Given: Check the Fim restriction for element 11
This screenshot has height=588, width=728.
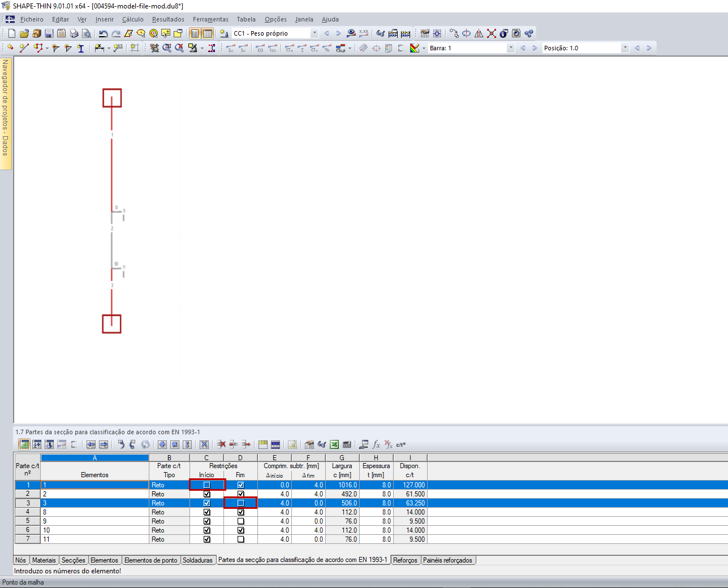Looking at the screenshot, I should (240, 539).
